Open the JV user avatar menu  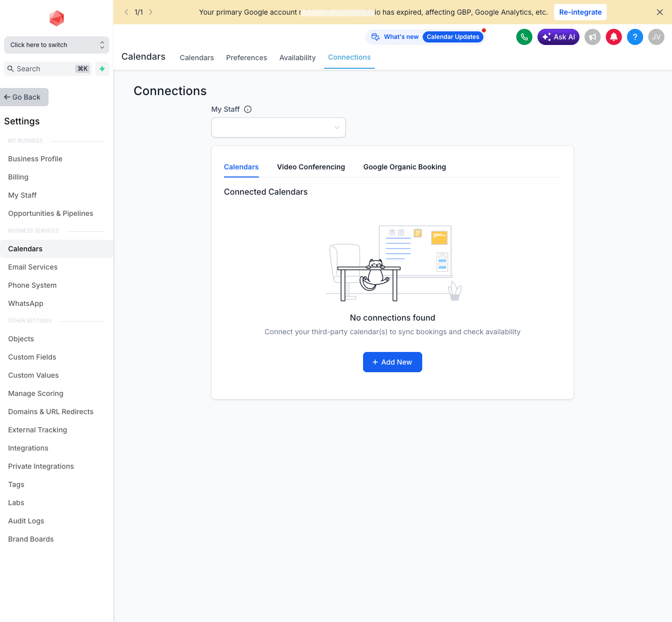click(x=656, y=37)
